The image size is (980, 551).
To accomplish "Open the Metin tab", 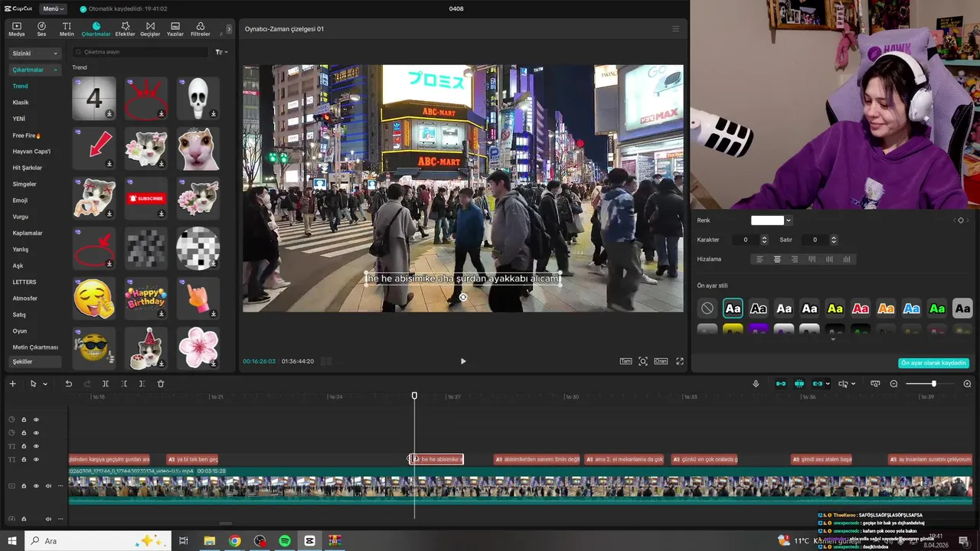I will click(x=67, y=29).
